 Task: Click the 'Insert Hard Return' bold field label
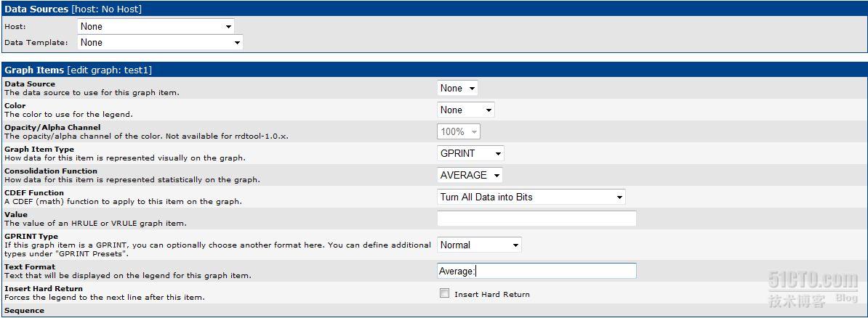point(44,289)
